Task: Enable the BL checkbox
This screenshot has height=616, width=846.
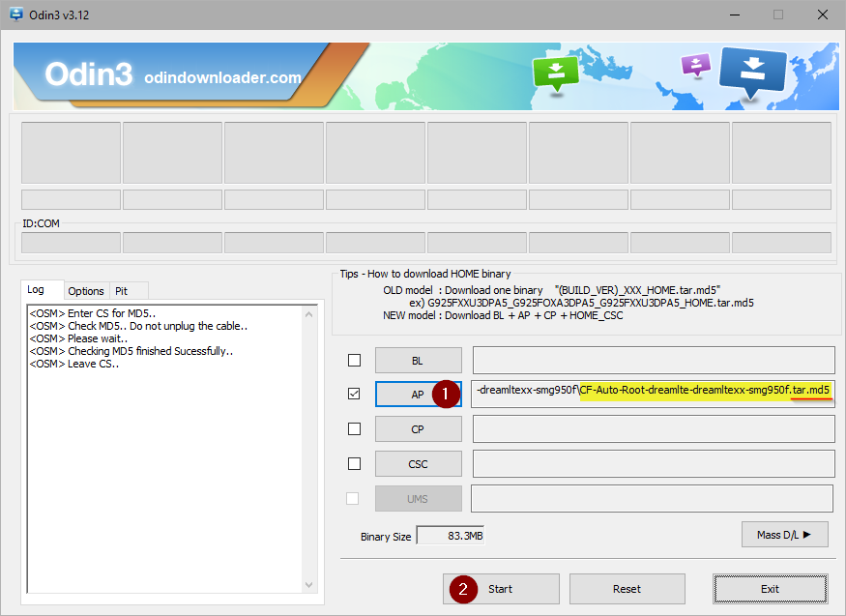Action: pyautogui.click(x=354, y=360)
